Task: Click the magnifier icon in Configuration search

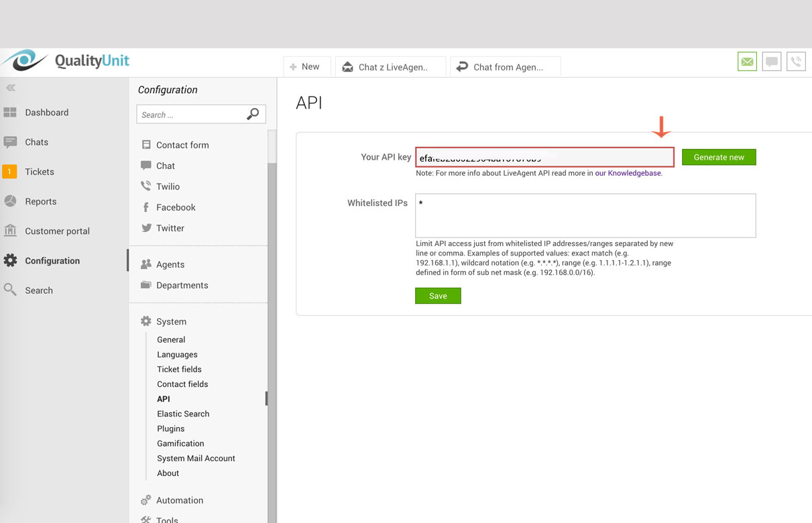Action: tap(253, 115)
